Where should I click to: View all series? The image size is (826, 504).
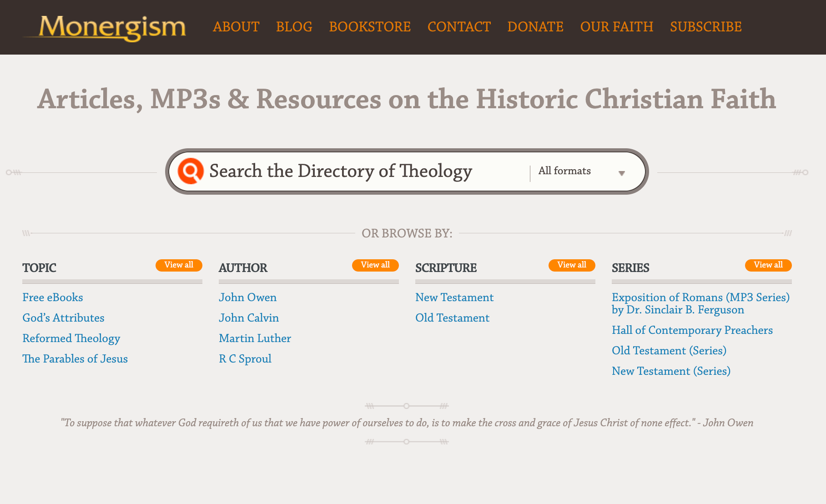[x=768, y=265]
